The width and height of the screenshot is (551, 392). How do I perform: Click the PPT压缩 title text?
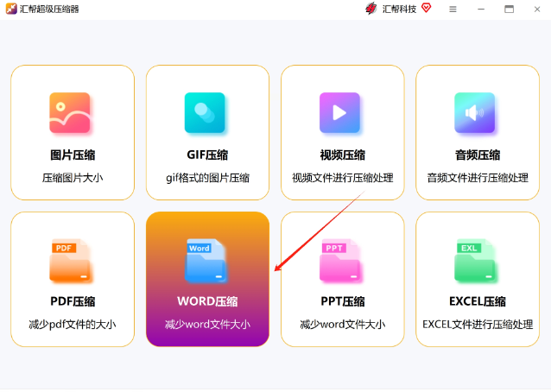343,301
